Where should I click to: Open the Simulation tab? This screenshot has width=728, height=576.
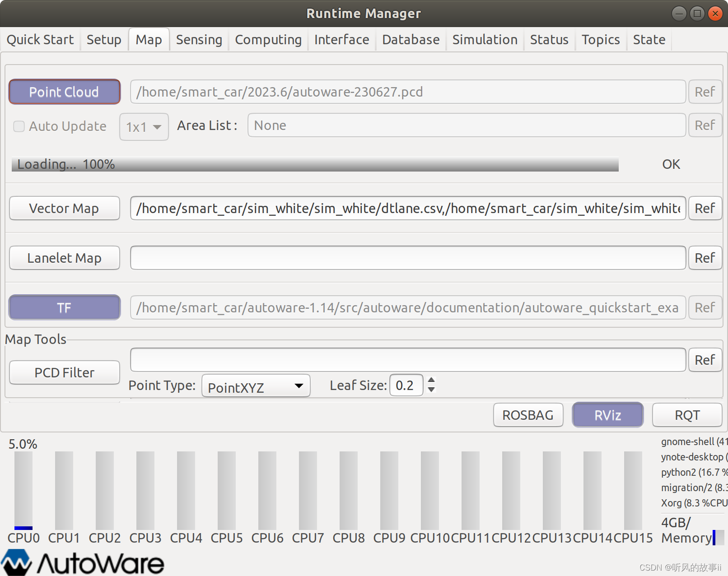pyautogui.click(x=485, y=39)
